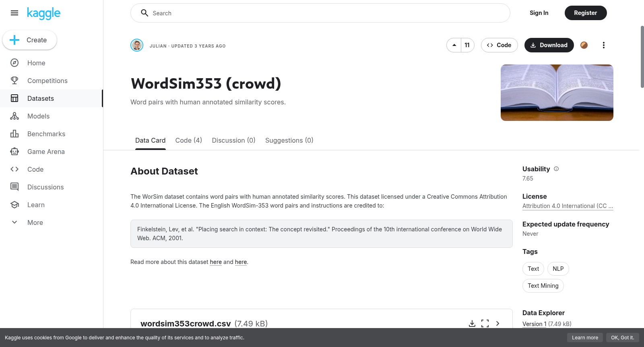Open the dataset cover book image
Viewport: 644px width, 347px height.
click(x=557, y=93)
